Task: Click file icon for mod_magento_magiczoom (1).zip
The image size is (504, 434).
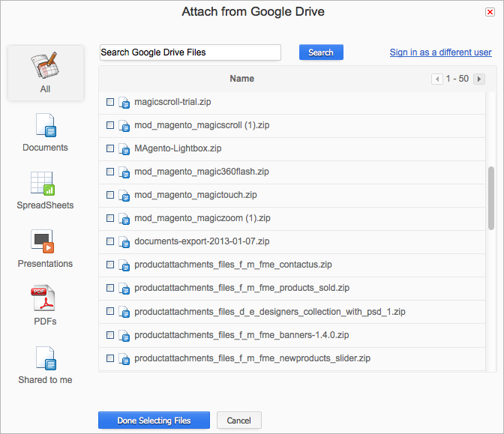Action: tap(124, 218)
